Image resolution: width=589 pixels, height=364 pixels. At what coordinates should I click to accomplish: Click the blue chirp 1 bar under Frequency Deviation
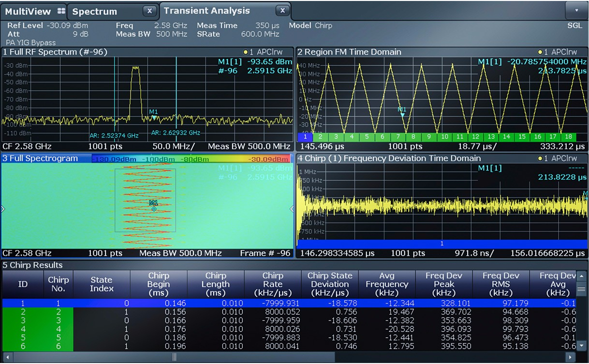[442, 244]
